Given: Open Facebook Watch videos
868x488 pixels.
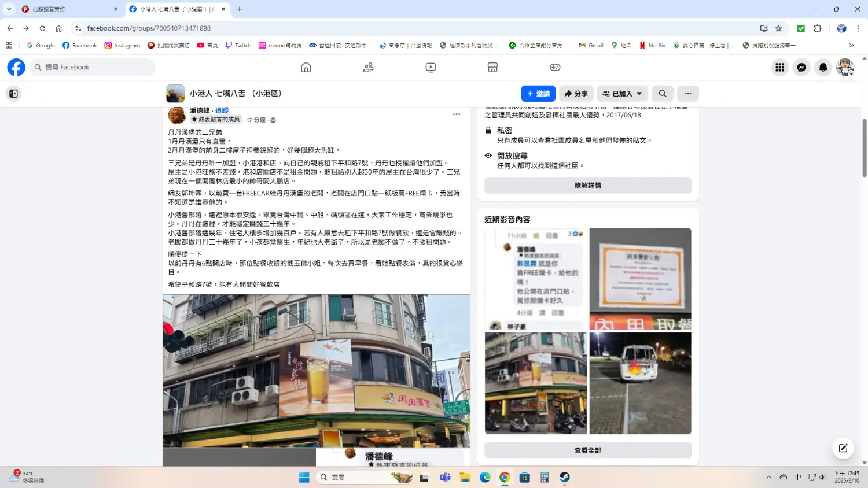Looking at the screenshot, I should 431,67.
